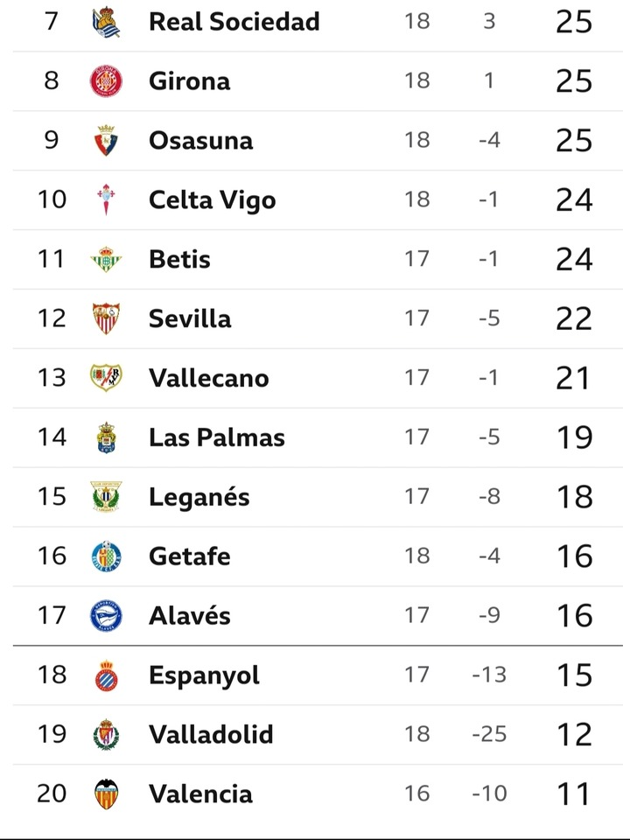Screen dimensions: 630x840
Task: Click the Osasuna club crest
Action: pyautogui.click(x=106, y=140)
